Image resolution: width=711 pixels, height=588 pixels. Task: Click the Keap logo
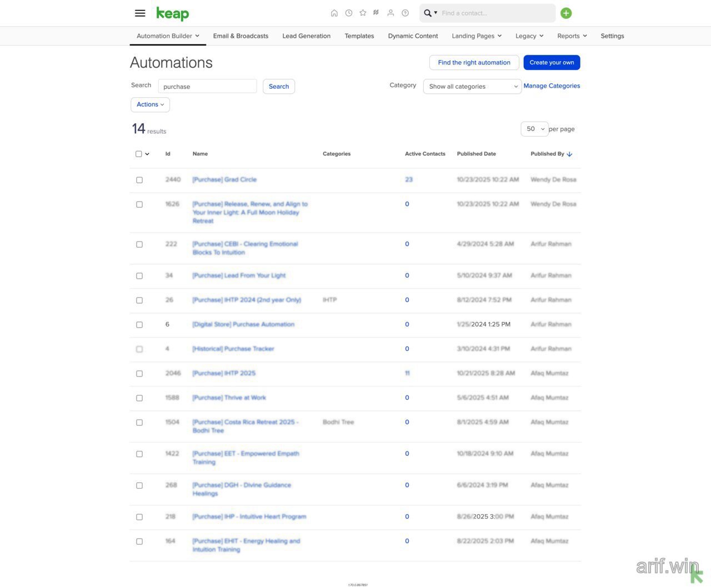pyautogui.click(x=172, y=13)
